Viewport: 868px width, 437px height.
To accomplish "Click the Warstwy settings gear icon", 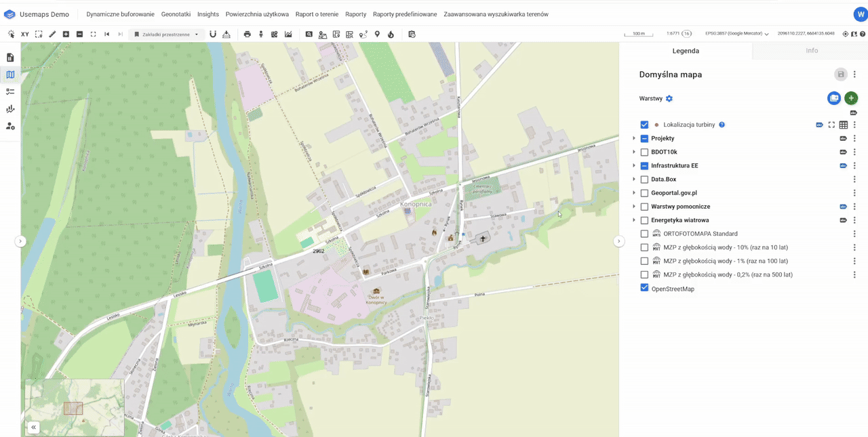I will 669,98.
